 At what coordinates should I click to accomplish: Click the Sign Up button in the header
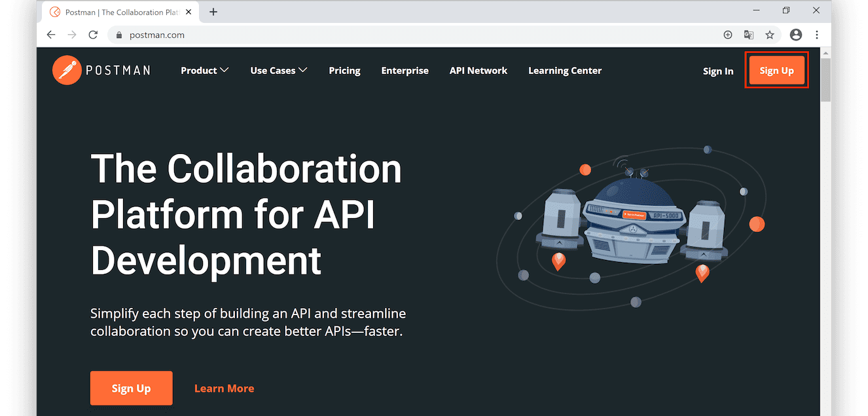(x=776, y=70)
